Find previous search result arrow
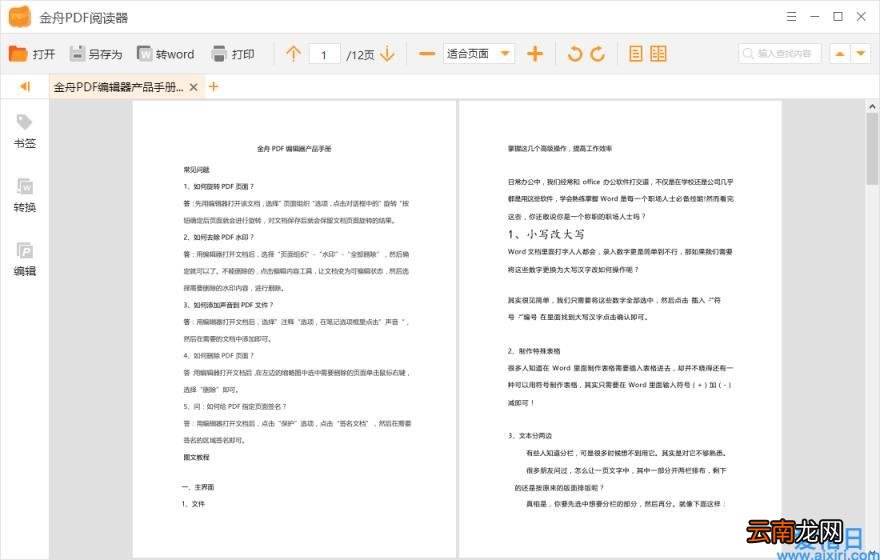Image resolution: width=880 pixels, height=560 pixels. 840,54
